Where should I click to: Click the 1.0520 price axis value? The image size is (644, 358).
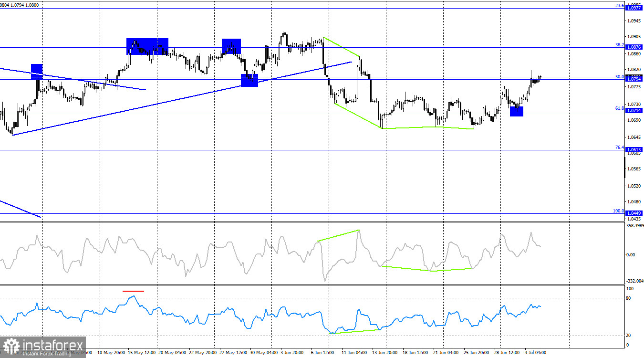pyautogui.click(x=635, y=186)
